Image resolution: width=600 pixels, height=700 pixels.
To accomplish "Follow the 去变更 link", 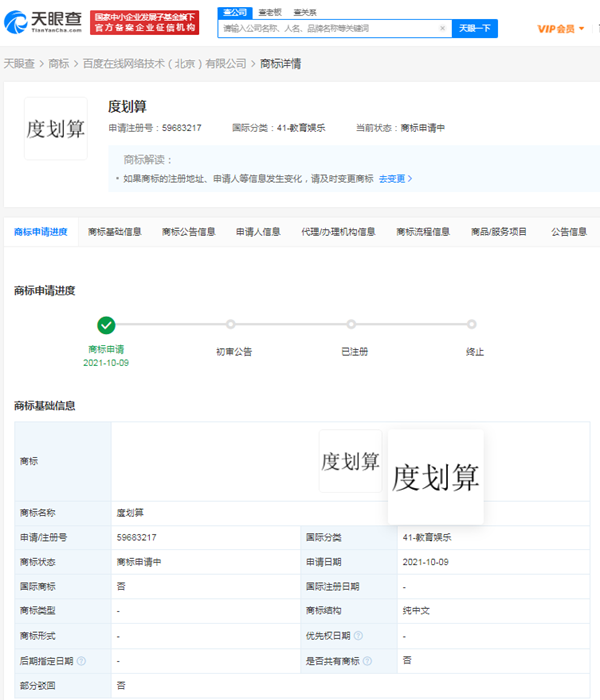I will (395, 179).
